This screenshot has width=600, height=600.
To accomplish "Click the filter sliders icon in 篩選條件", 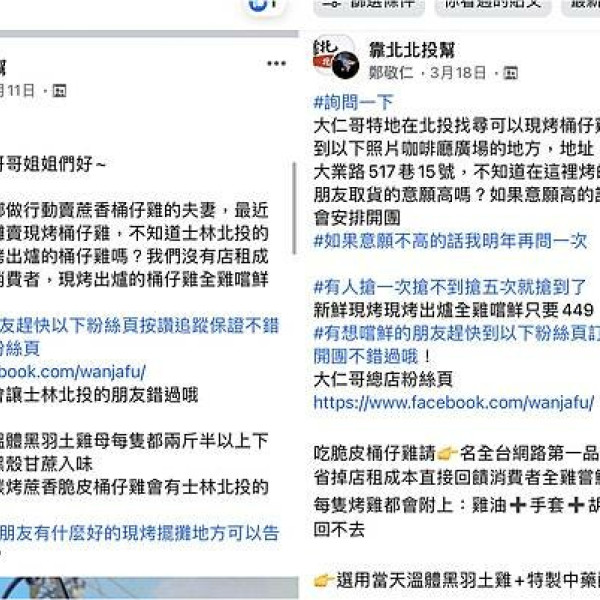I will 332,4.
